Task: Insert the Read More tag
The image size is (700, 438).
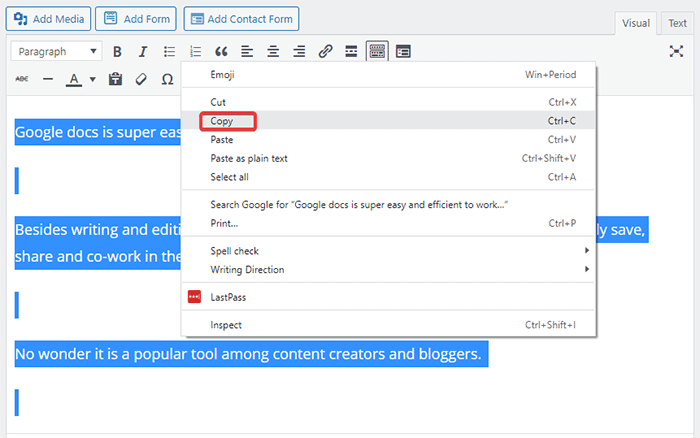Action: click(351, 52)
